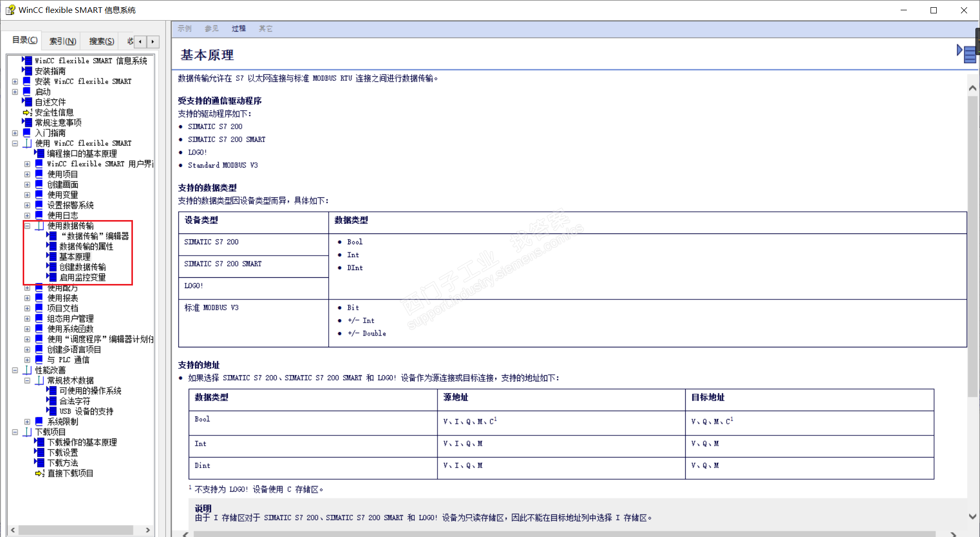Image resolution: width=980 pixels, height=537 pixels.
Task: Expand the 创建画面 tree node
Action: 27,184
